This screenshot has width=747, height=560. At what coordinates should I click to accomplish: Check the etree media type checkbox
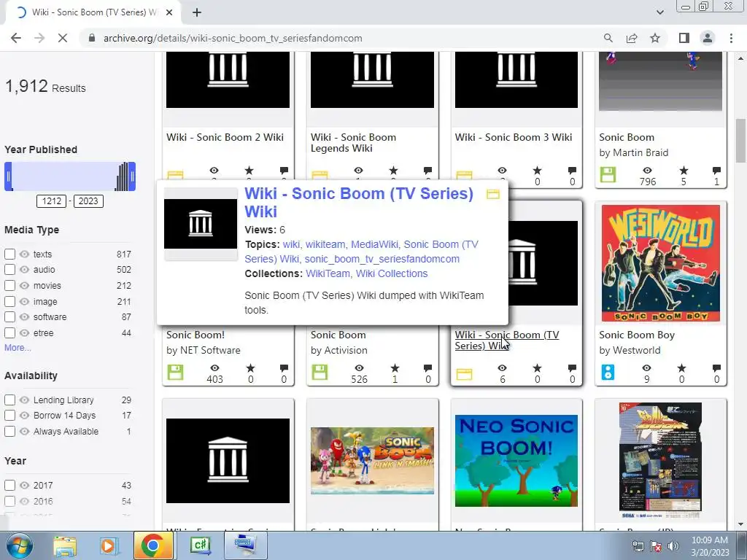tap(9, 332)
